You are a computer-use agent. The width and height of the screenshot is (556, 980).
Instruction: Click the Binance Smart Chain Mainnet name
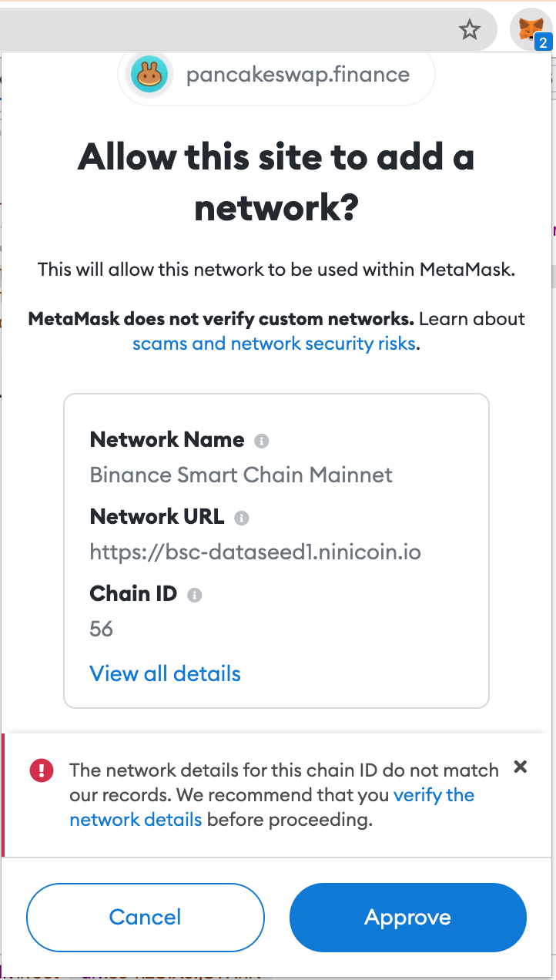241,475
